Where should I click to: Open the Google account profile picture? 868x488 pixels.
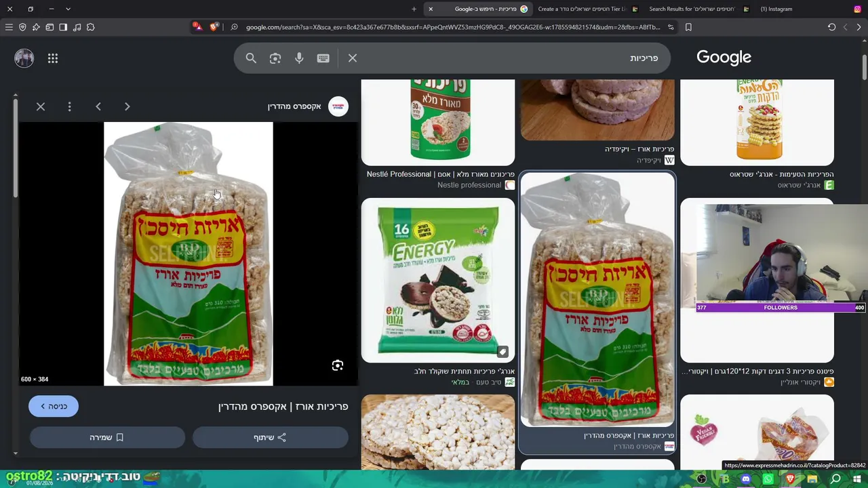pyautogui.click(x=24, y=58)
